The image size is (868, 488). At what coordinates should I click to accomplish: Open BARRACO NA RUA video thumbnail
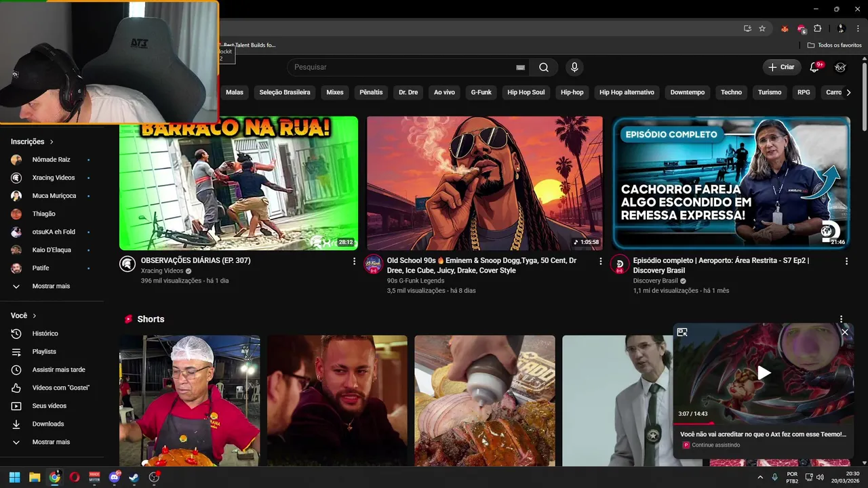[239, 183]
